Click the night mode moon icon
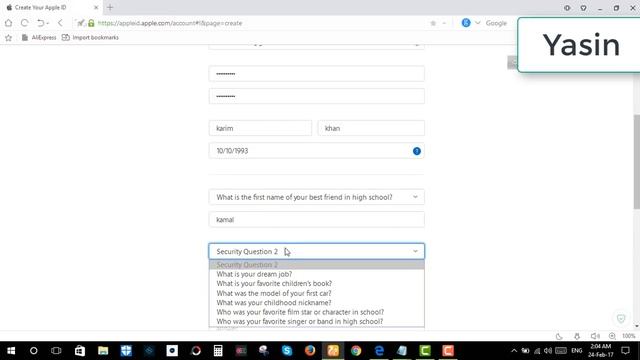This screenshot has height=360, width=640. coord(559,336)
